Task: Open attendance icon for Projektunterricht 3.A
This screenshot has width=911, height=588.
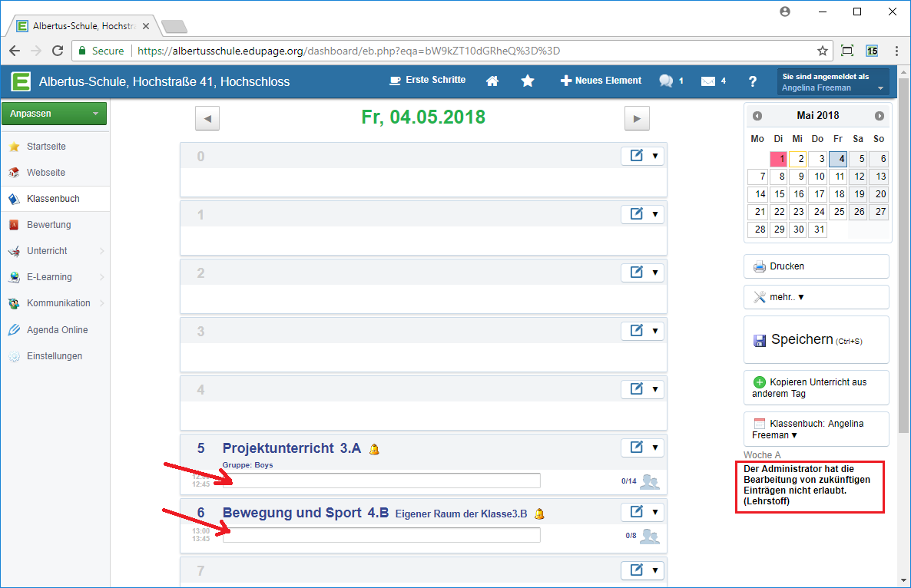Action: pos(650,482)
